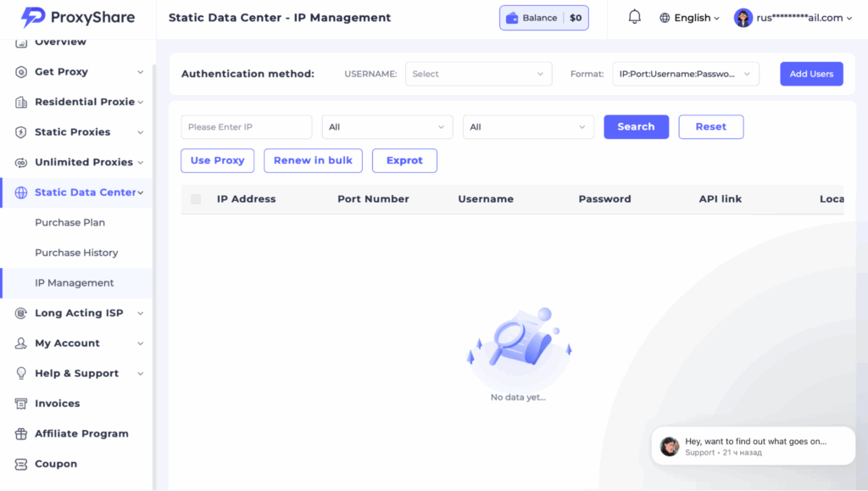Click the support agent avatar in chat
The height and width of the screenshot is (491, 868).
click(x=670, y=446)
